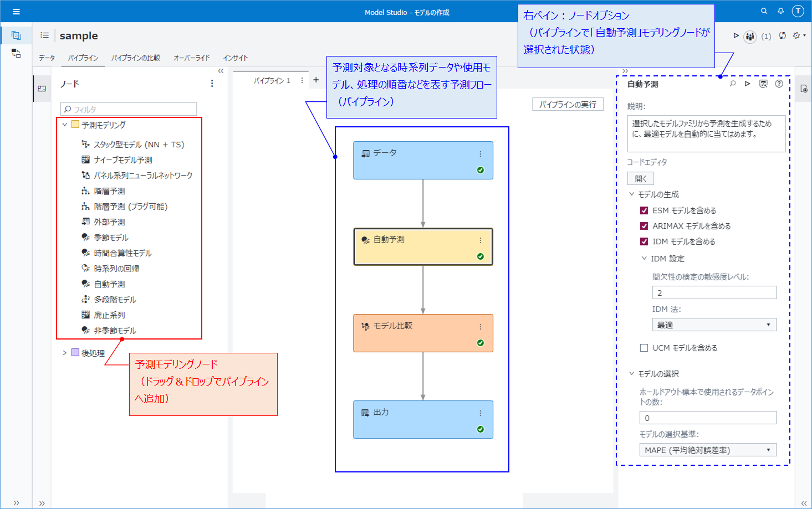812x509 pixels.
Task: Select 非季節モデル node item
Action: click(x=115, y=331)
